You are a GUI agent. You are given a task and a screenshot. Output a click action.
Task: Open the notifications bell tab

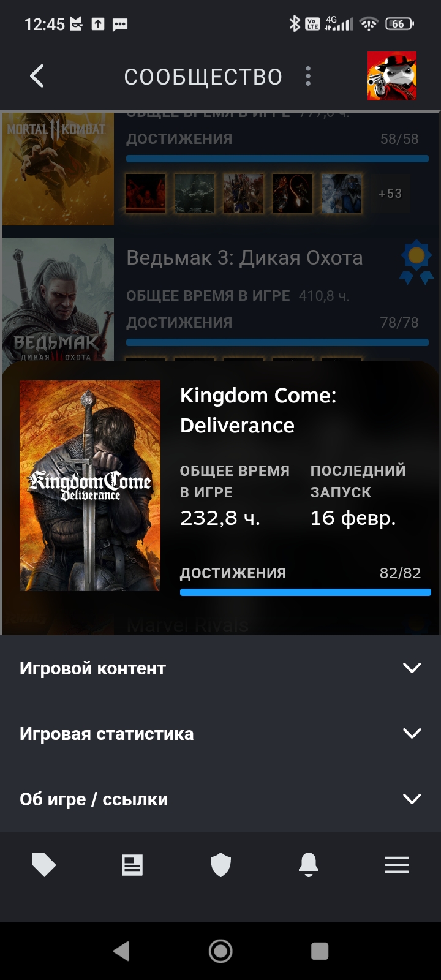tap(309, 865)
